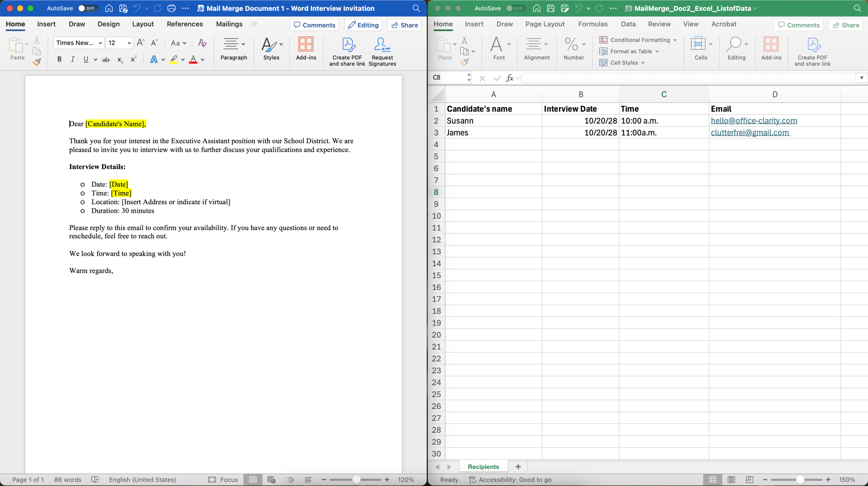868x486 pixels.
Task: Click the Share button in Word
Action: [x=405, y=25]
